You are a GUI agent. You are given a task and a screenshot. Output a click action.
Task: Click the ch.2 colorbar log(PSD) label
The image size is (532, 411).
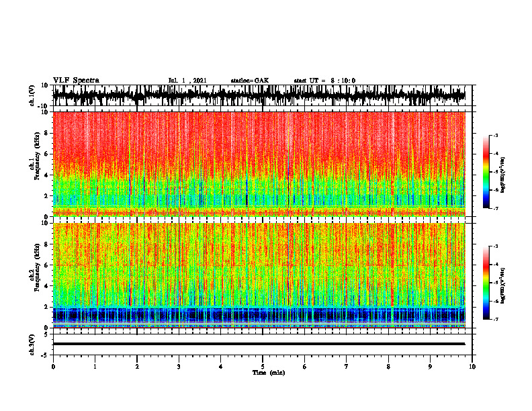pos(502,286)
